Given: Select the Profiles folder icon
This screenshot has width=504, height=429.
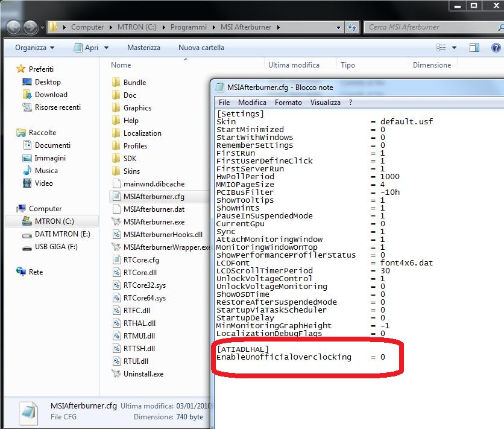Looking at the screenshot, I should (116, 146).
